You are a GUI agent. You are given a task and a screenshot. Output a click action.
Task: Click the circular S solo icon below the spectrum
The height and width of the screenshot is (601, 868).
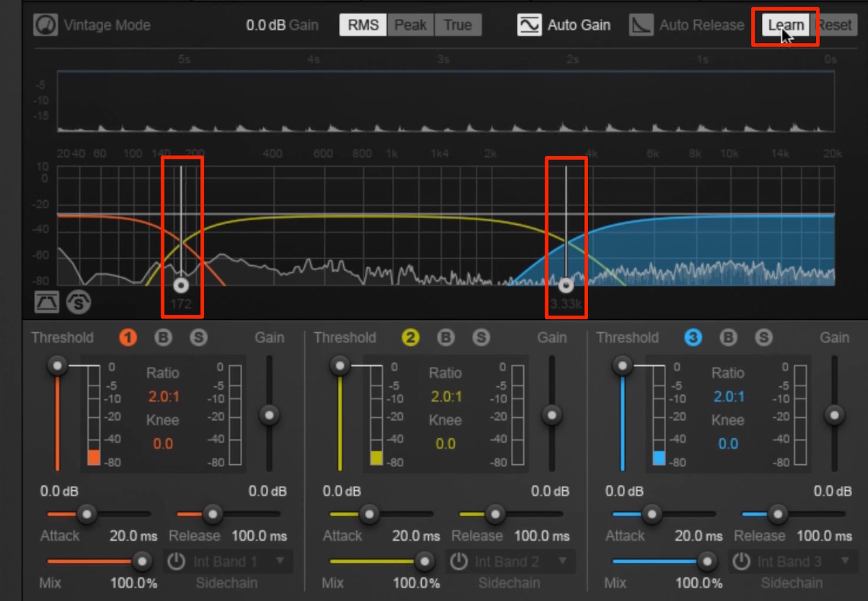(x=79, y=302)
